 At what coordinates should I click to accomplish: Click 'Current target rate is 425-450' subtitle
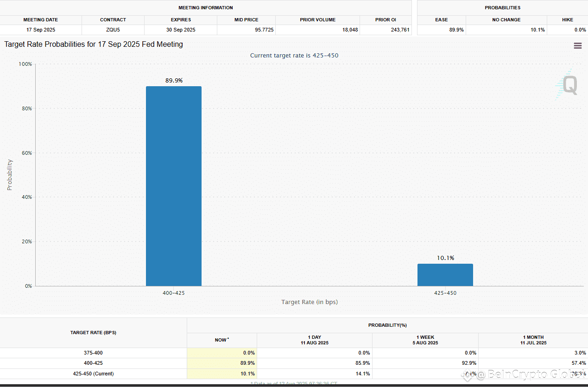coord(294,55)
